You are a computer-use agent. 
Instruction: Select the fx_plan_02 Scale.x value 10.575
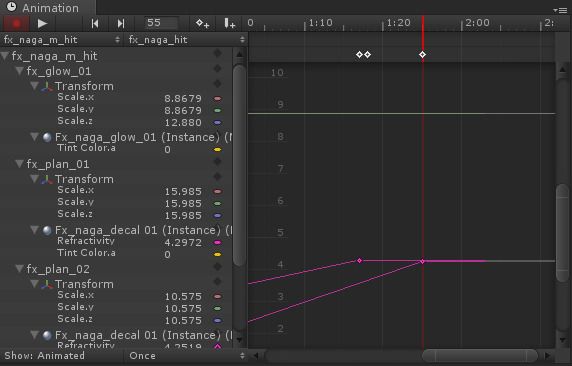tap(183, 296)
